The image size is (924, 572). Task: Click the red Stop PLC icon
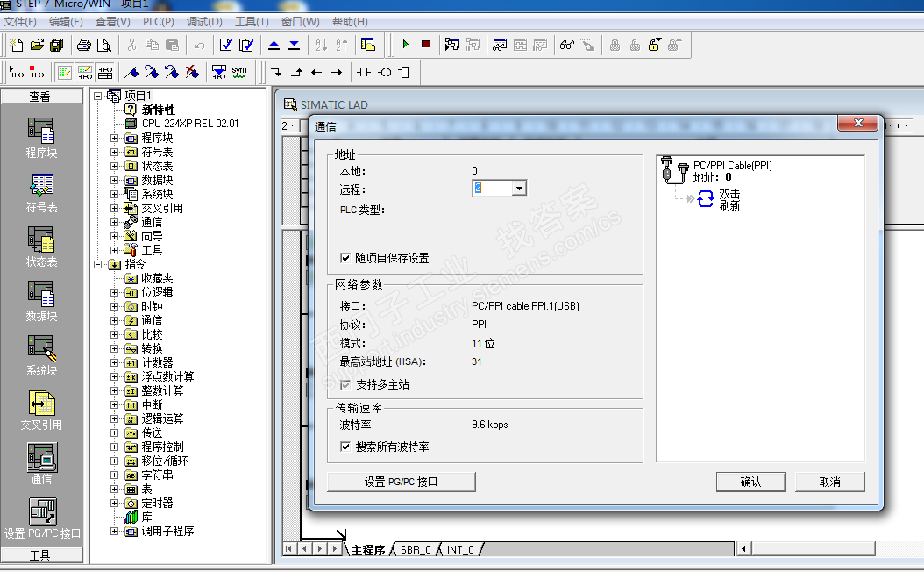click(425, 44)
